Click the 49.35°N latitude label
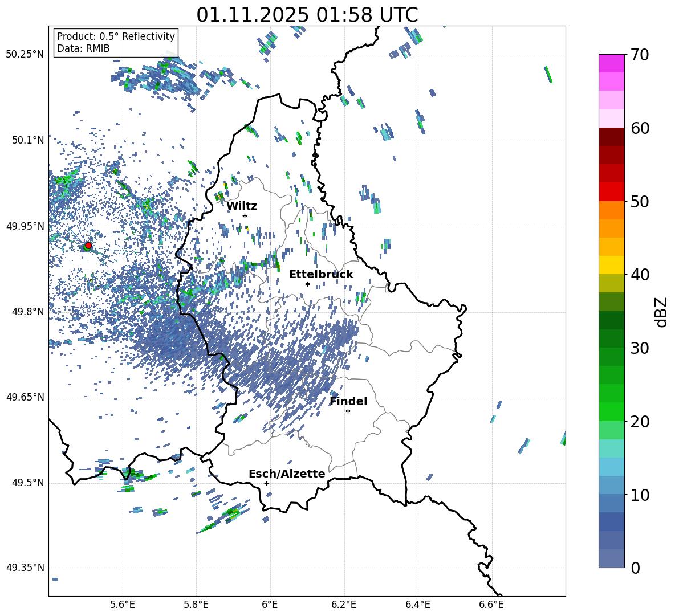The image size is (675, 616). click(25, 568)
